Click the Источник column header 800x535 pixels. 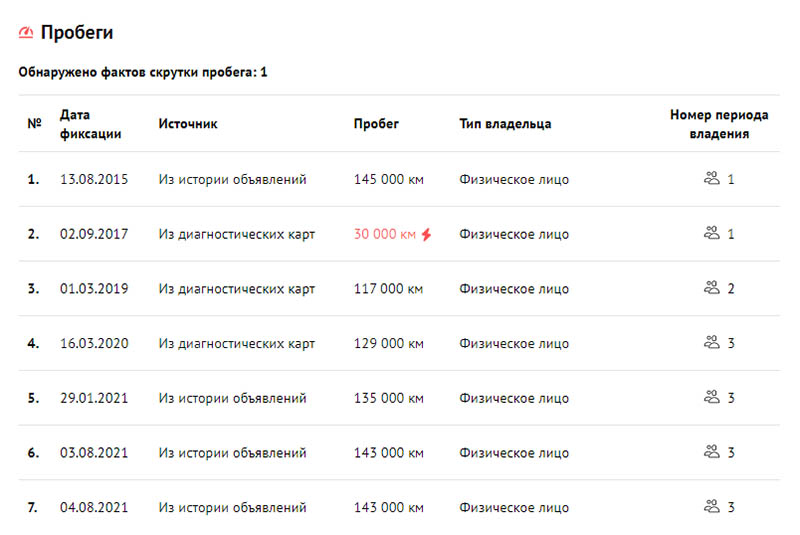tap(188, 124)
